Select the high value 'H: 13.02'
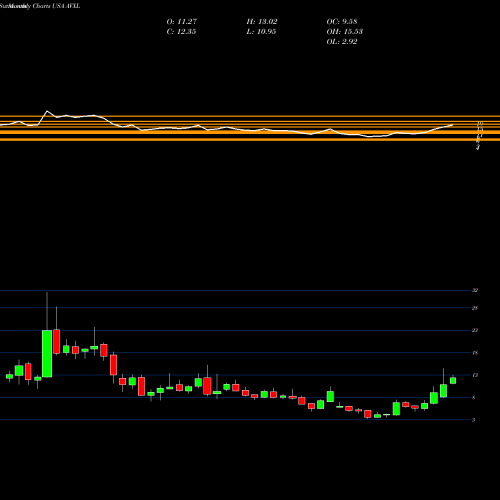The image size is (500, 500). point(262,22)
